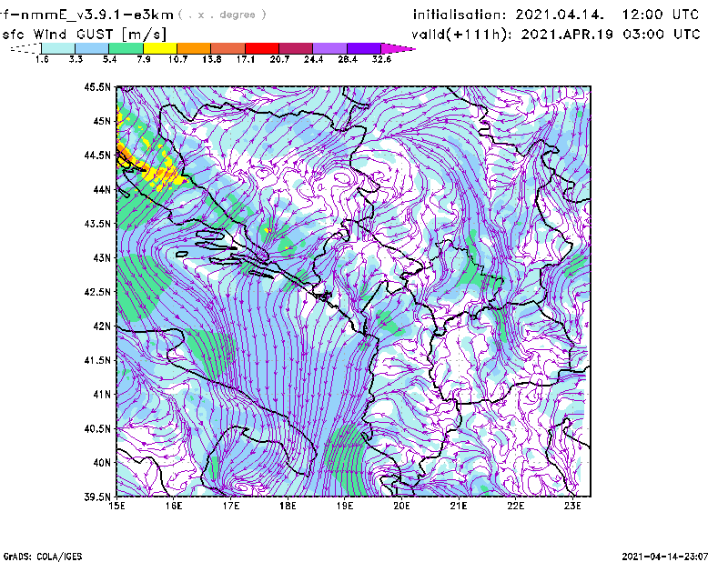728x562 pixels.
Task: Click the 22E longitude label
Action: pos(515,506)
